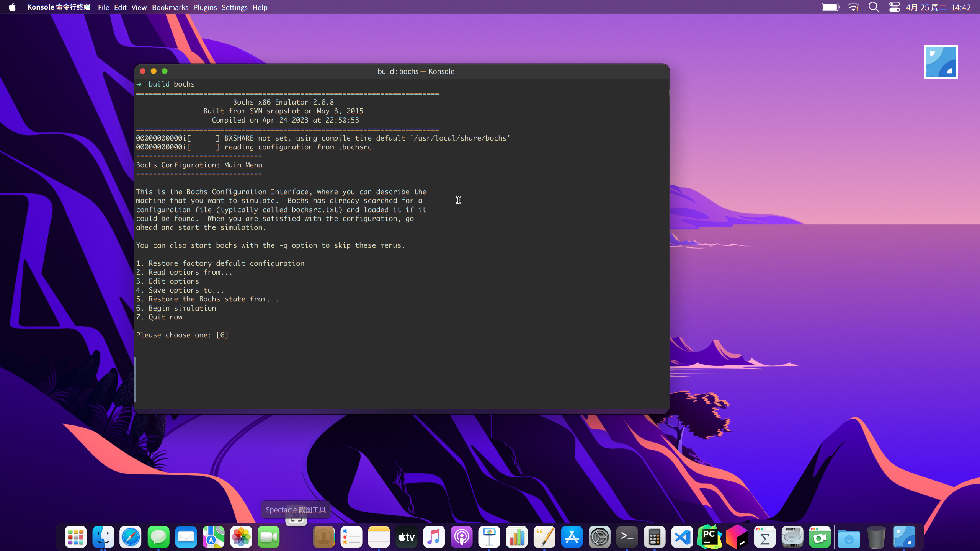Open the Settings menu in Konsole
This screenshot has height=551, width=980.
(x=234, y=7)
